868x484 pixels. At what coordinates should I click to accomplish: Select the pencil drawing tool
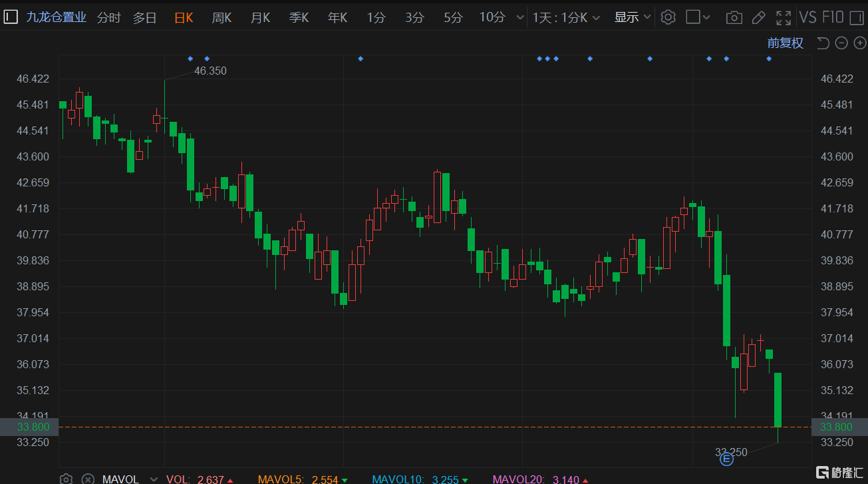[x=758, y=17]
